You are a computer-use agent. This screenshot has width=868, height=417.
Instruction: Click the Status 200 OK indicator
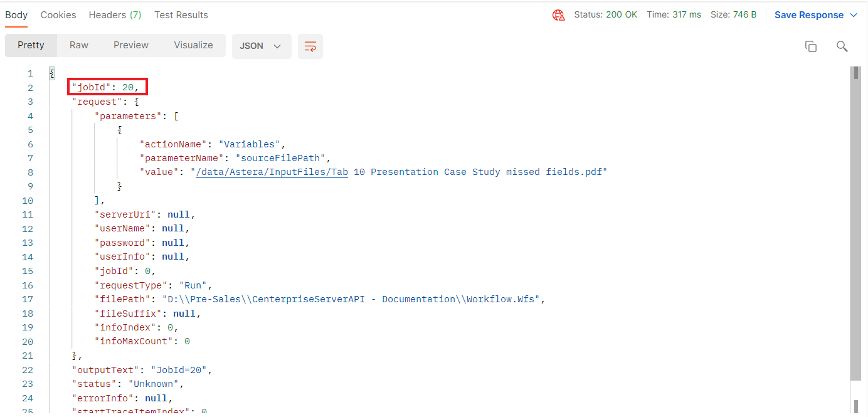(605, 15)
